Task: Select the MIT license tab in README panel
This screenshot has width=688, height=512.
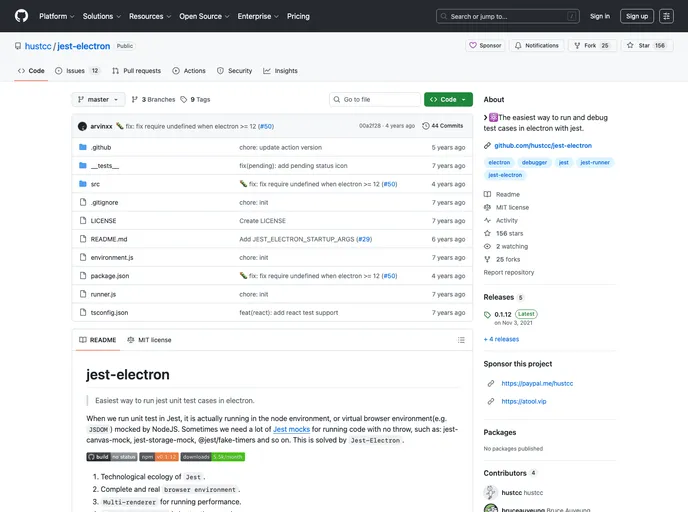Action: [149, 340]
